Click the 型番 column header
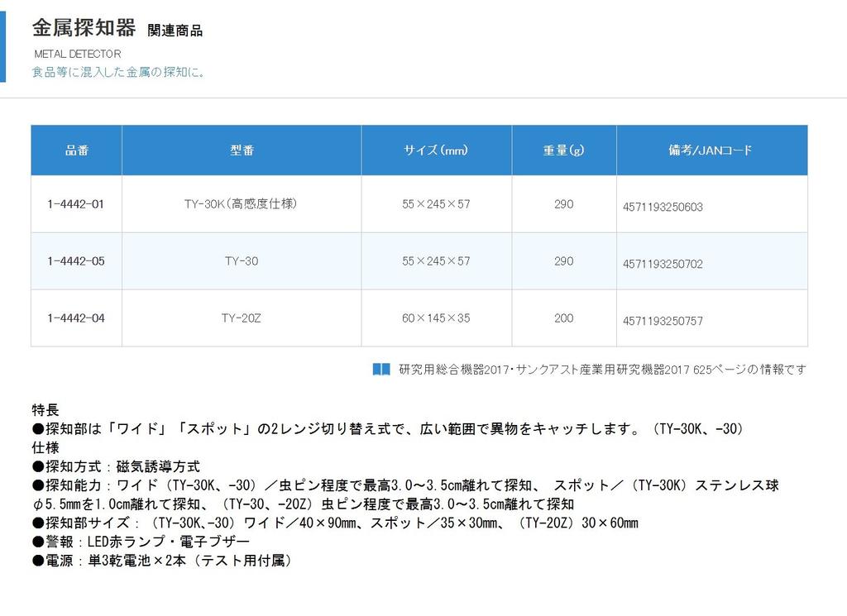The width and height of the screenshot is (847, 616). click(242, 150)
